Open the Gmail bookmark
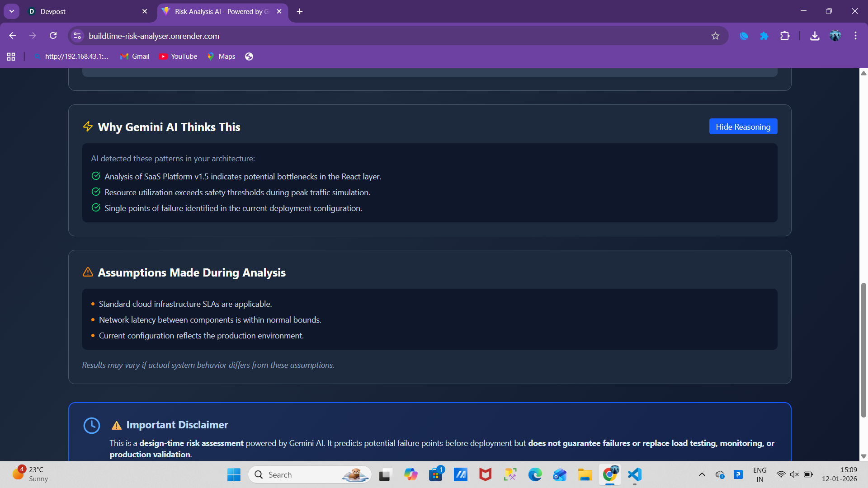 pyautogui.click(x=135, y=56)
